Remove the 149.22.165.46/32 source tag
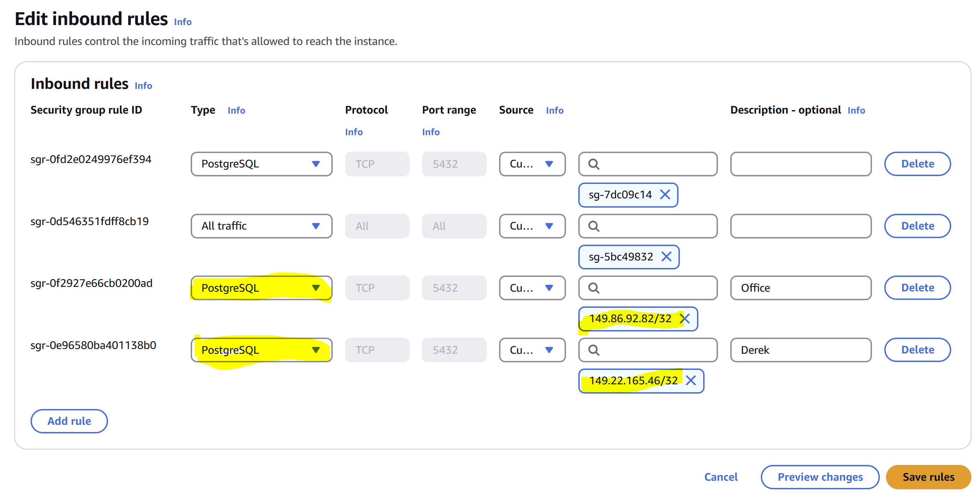 point(691,381)
